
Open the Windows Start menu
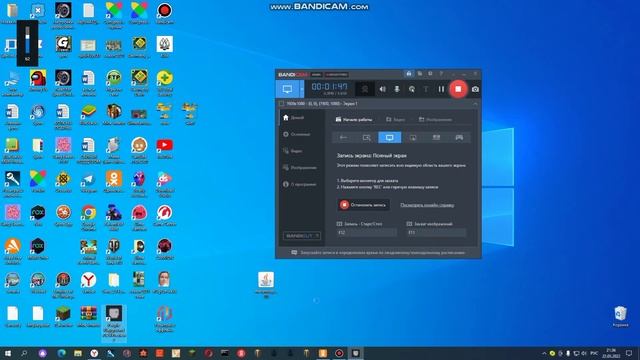tap(8, 353)
